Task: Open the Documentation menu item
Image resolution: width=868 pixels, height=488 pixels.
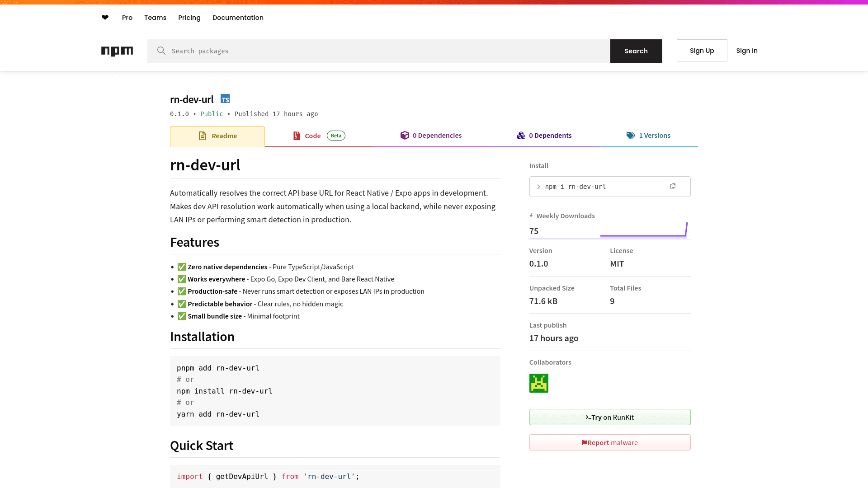Action: pos(238,18)
